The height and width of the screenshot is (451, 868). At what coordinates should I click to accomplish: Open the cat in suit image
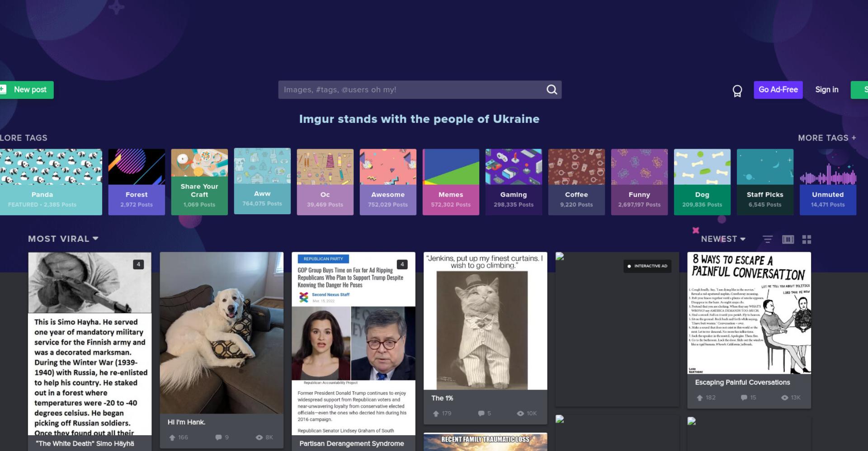coord(485,321)
